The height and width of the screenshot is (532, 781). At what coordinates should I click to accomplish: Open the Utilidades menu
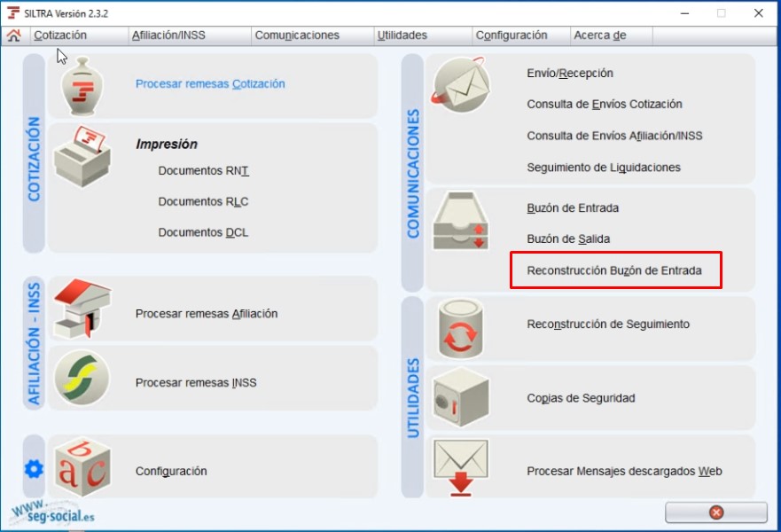[402, 35]
